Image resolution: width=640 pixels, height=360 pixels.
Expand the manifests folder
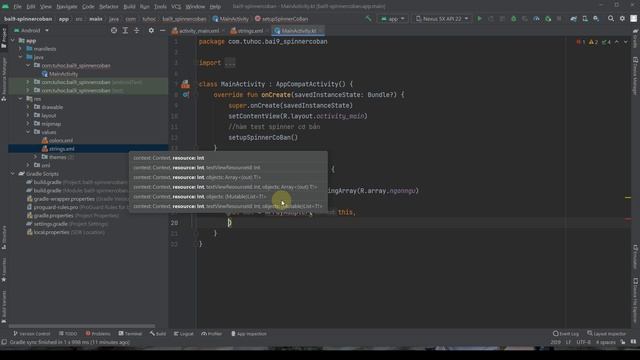[20, 49]
